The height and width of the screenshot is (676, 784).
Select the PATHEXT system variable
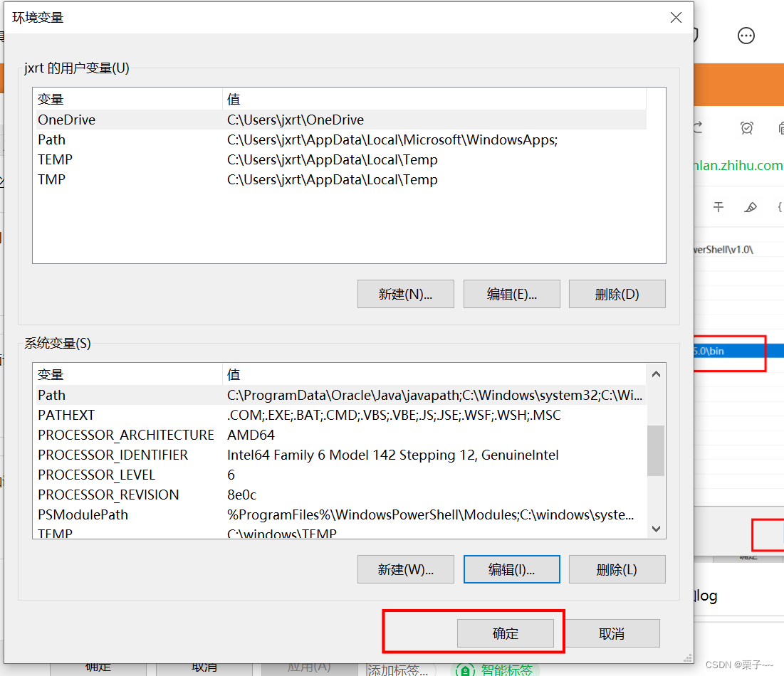coord(340,415)
